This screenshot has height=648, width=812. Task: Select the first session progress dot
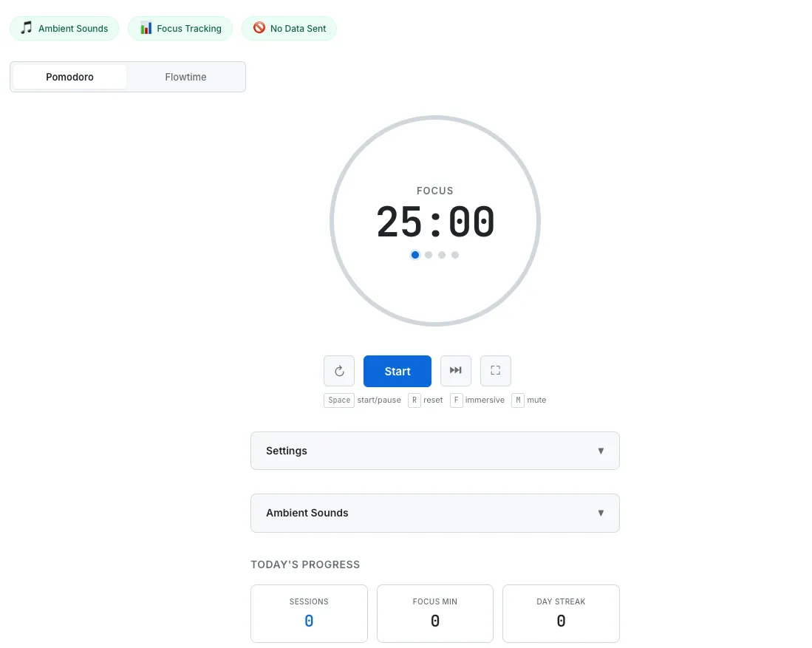click(x=415, y=255)
